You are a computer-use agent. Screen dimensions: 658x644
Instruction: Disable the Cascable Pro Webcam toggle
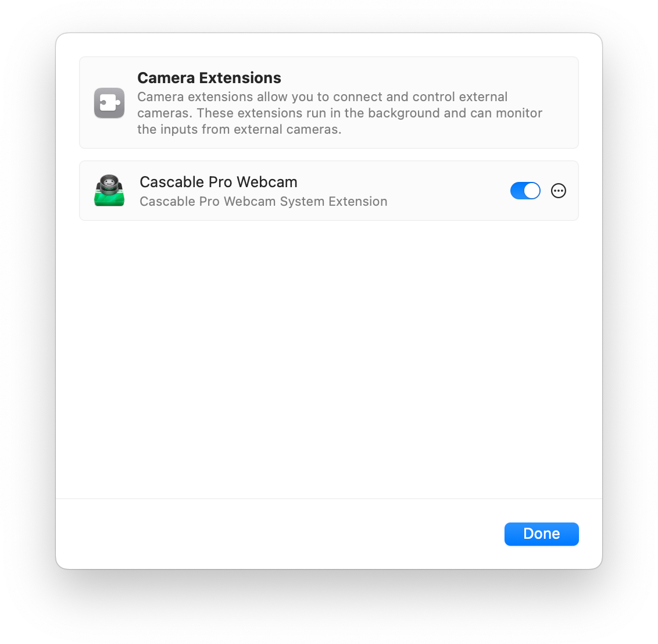[x=525, y=191]
